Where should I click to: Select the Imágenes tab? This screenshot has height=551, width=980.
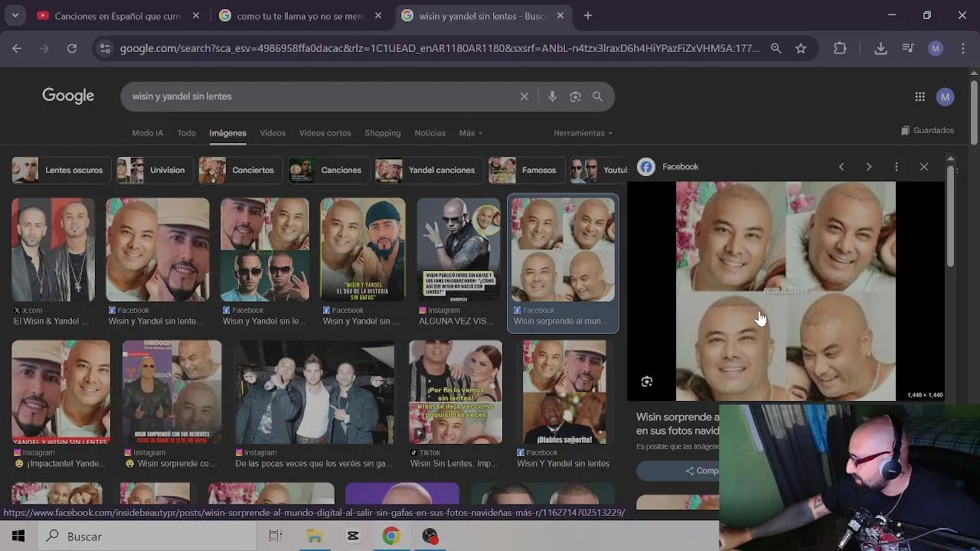tap(227, 133)
